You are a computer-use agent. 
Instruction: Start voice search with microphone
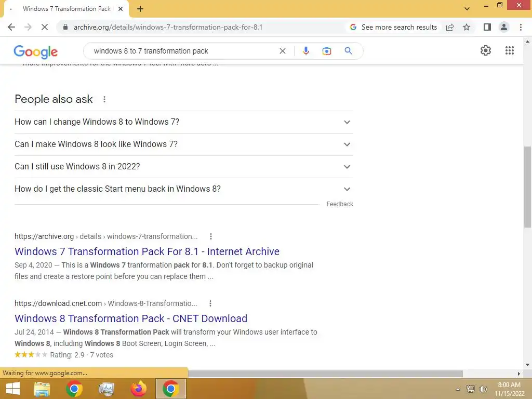[x=305, y=51]
